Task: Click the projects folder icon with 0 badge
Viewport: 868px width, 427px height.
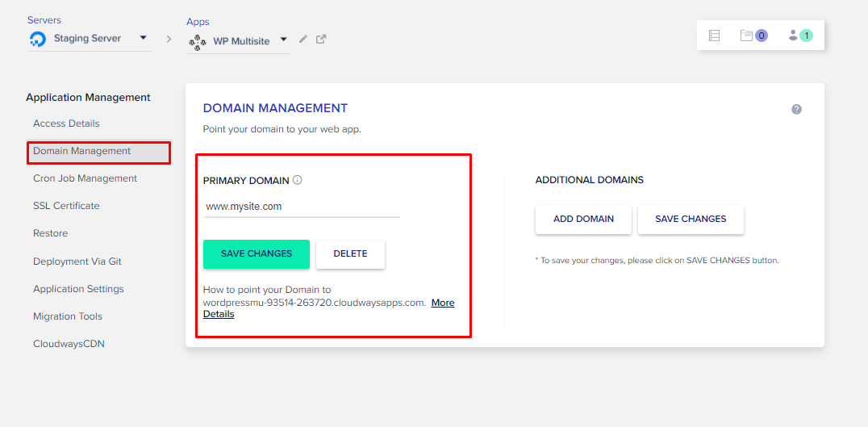Action: 753,36
